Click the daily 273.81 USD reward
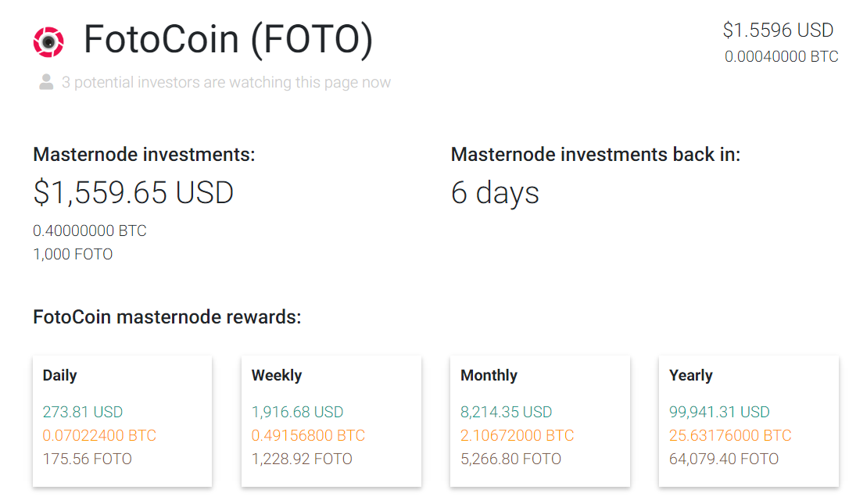The width and height of the screenshot is (856, 504). point(83,412)
